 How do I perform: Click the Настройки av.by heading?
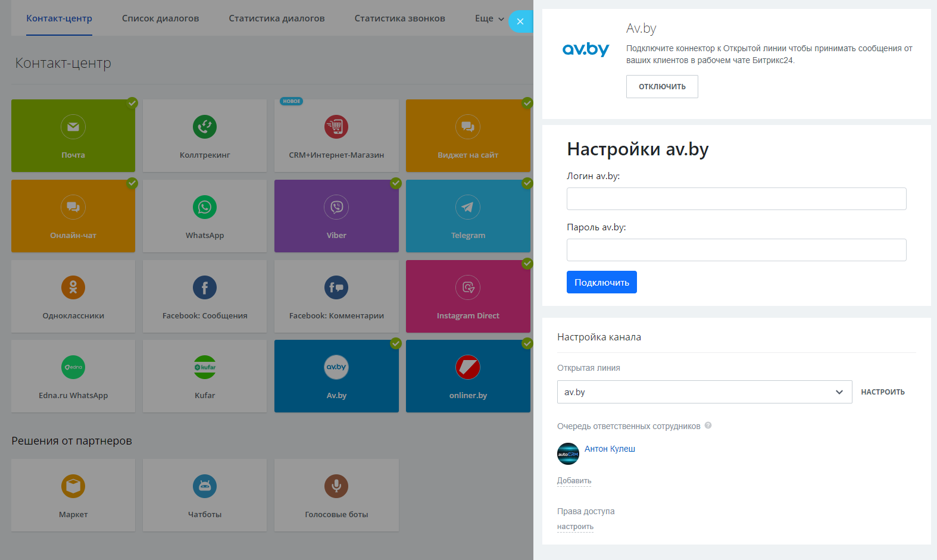click(x=638, y=149)
